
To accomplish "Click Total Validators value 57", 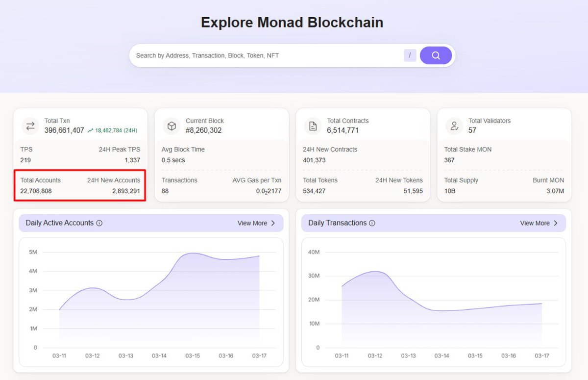I will point(472,130).
